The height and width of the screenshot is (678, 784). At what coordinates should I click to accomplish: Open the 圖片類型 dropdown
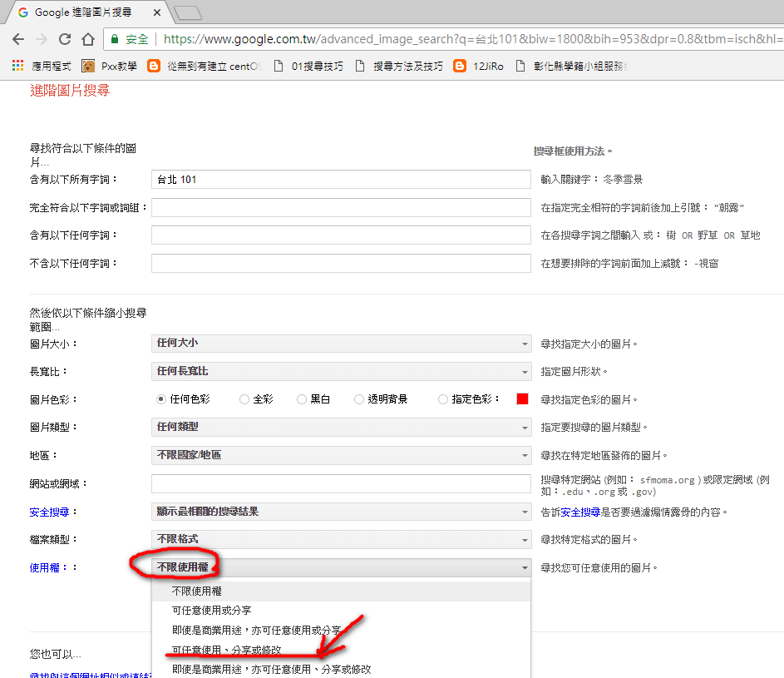[x=341, y=428]
